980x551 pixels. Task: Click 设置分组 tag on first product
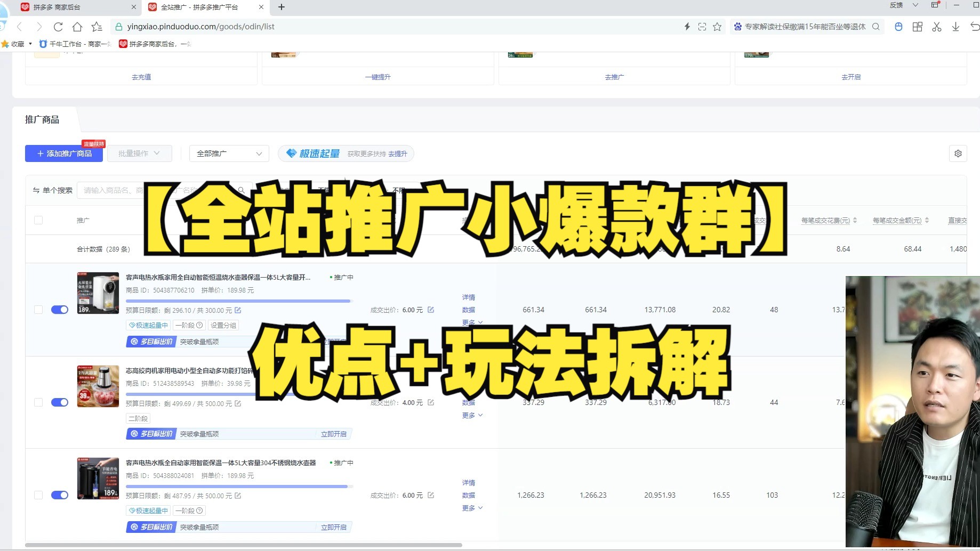point(223,325)
